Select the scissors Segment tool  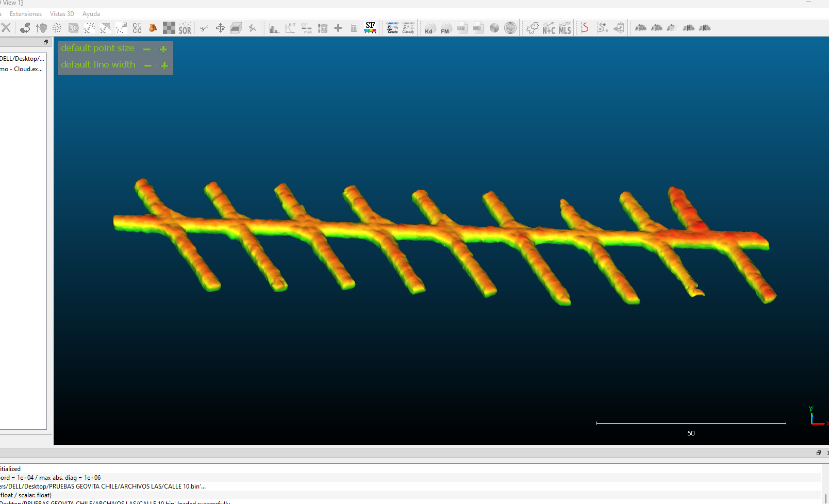204,28
